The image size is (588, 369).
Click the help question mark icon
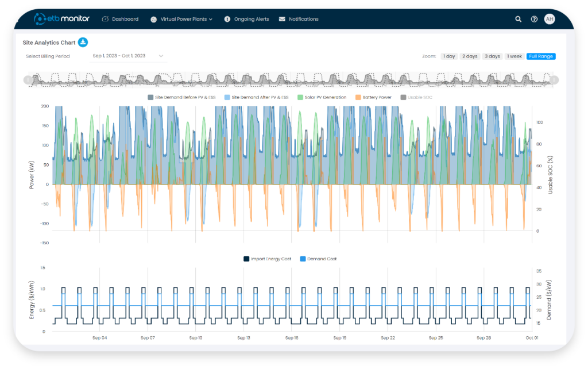tap(533, 19)
